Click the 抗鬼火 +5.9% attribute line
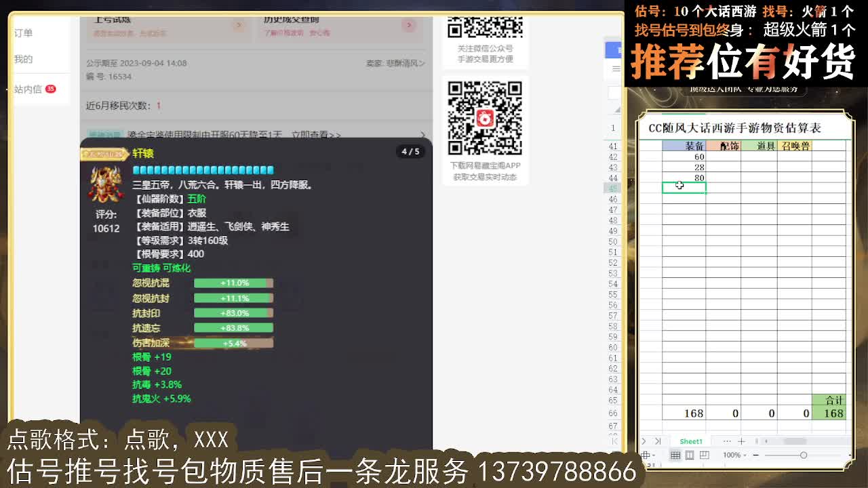Screen dimensions: 868x488 [x=161, y=399]
